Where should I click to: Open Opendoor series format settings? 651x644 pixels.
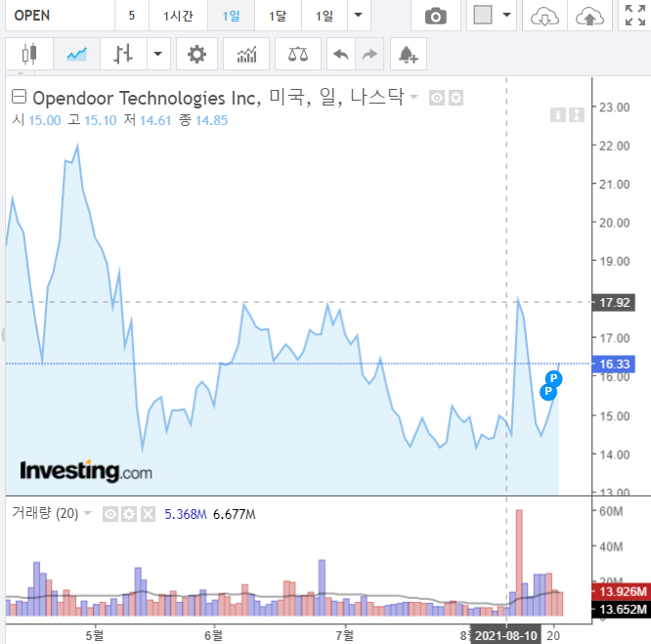pos(456,98)
